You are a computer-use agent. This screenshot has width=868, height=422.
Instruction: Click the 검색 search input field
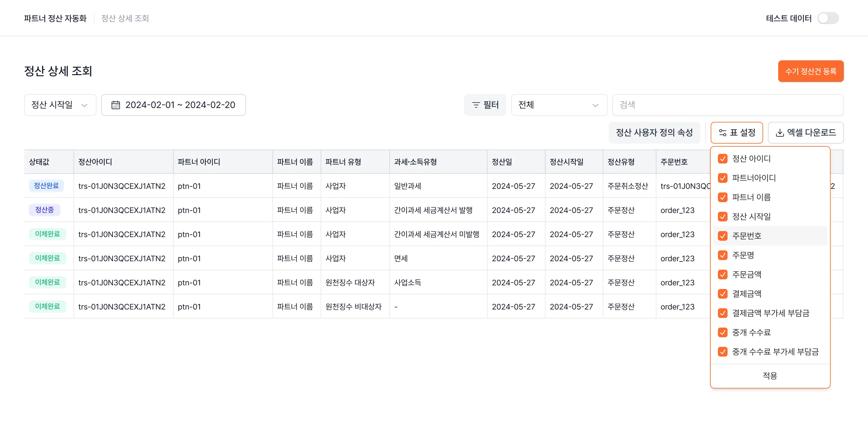(728, 105)
